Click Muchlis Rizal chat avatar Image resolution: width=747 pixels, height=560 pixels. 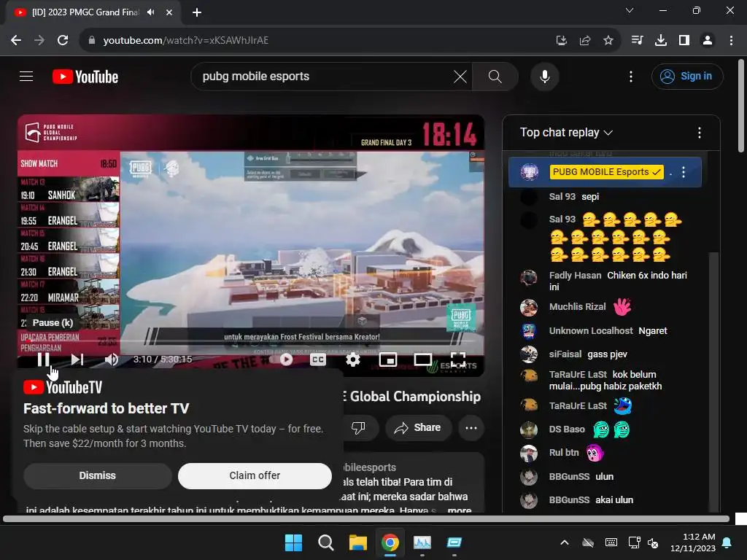coord(529,308)
